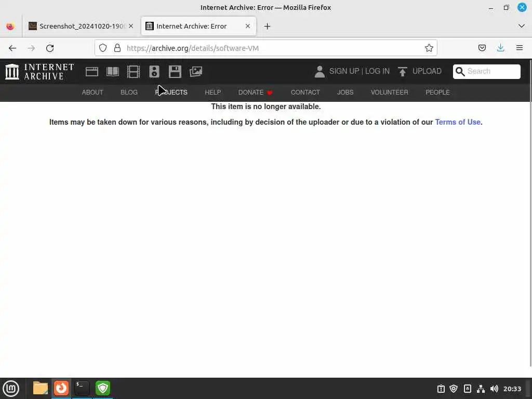Select the 'This item is no longer available.' text
Screen dimensions: 532x399
[265, 107]
